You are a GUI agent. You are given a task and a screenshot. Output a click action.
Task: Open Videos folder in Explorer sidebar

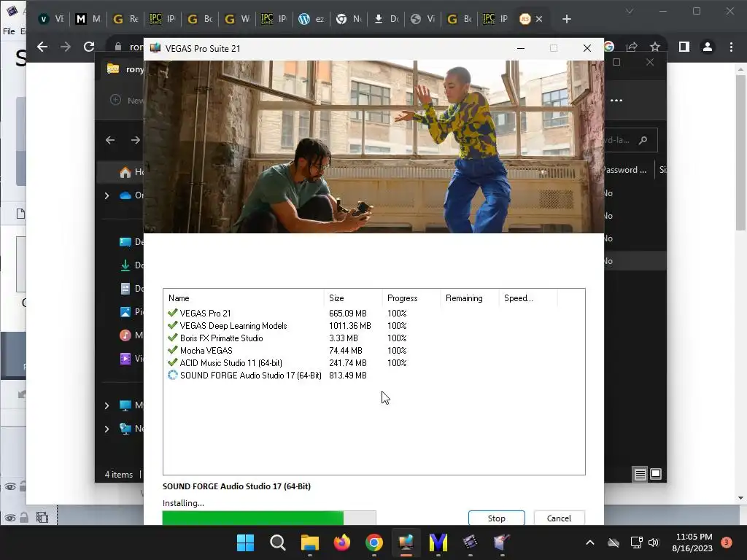(131, 359)
